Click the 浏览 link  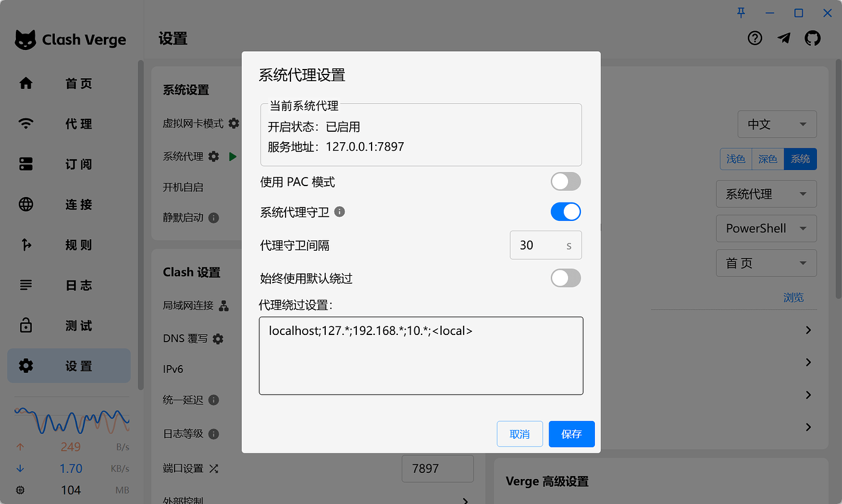pos(793,298)
